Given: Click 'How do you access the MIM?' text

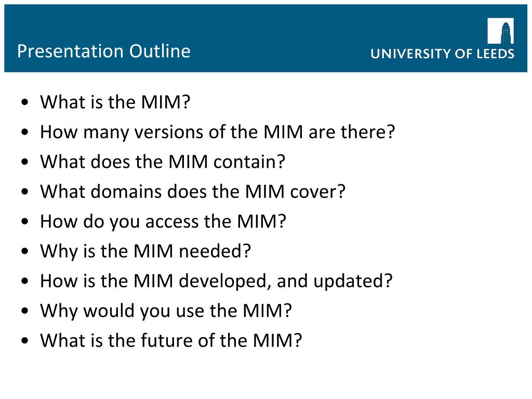Looking at the screenshot, I should pos(163,221).
